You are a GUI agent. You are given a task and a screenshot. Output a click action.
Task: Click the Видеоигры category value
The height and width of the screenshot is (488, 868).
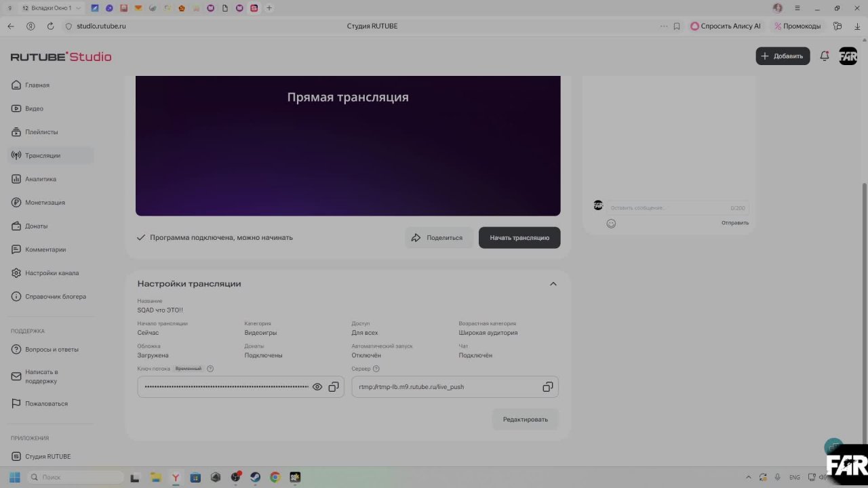(x=260, y=333)
